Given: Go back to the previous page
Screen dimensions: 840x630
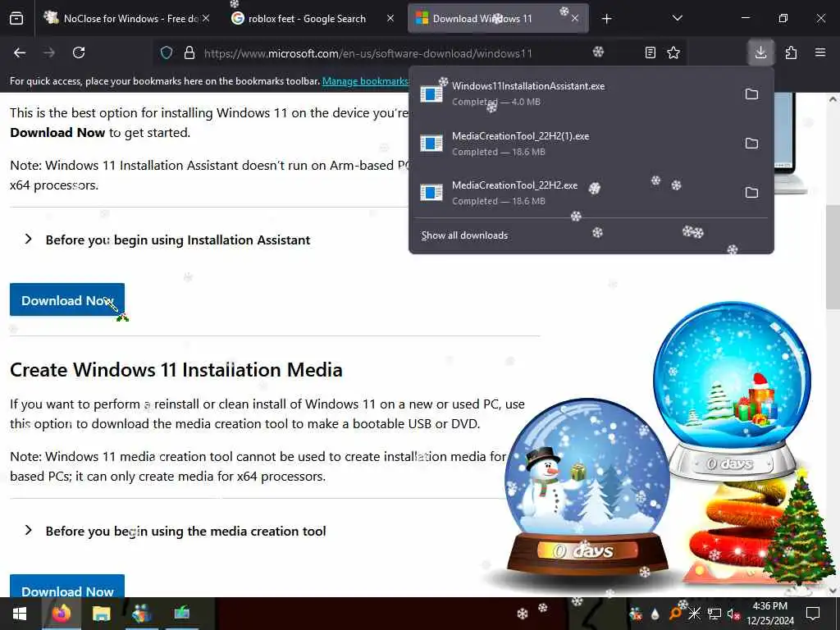Looking at the screenshot, I should click(x=20, y=52).
